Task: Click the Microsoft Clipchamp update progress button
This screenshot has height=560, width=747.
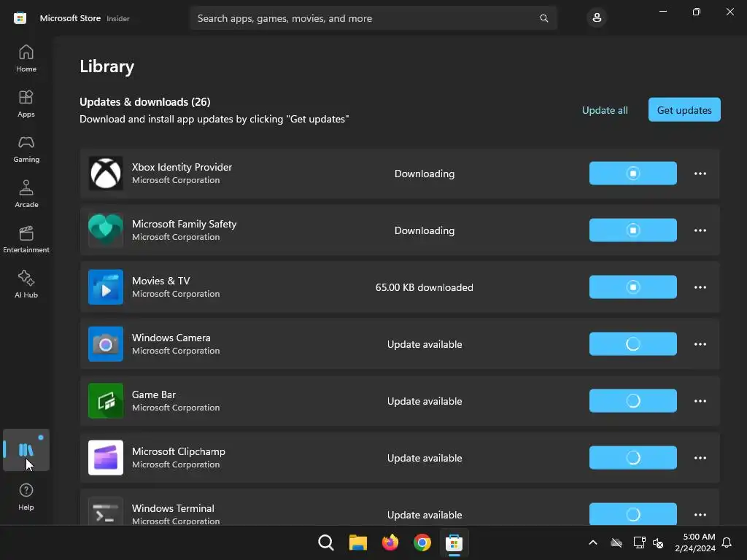Action: tap(632, 458)
